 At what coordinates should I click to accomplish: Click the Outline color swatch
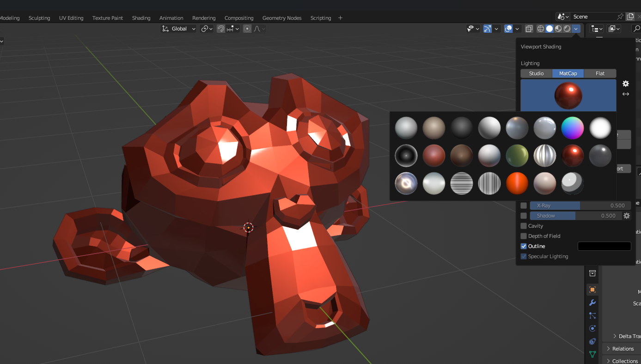pyautogui.click(x=604, y=246)
